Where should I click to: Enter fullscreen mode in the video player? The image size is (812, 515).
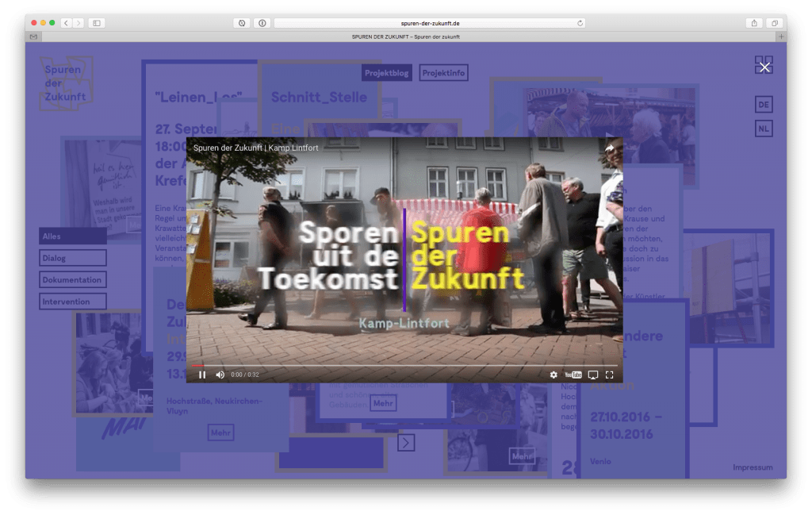coord(610,375)
